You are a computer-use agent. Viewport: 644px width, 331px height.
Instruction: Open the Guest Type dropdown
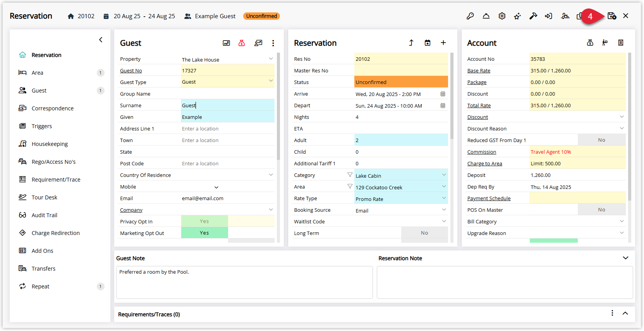(271, 81)
